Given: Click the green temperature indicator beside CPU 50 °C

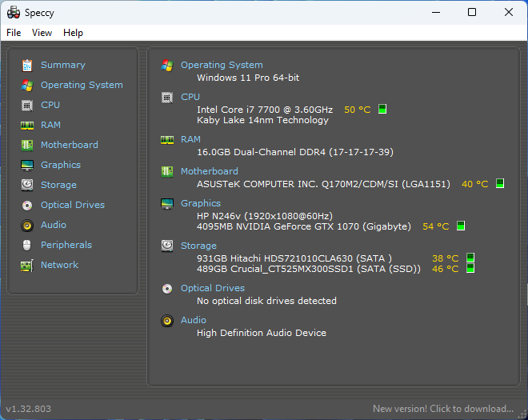Looking at the screenshot, I should 382,109.
